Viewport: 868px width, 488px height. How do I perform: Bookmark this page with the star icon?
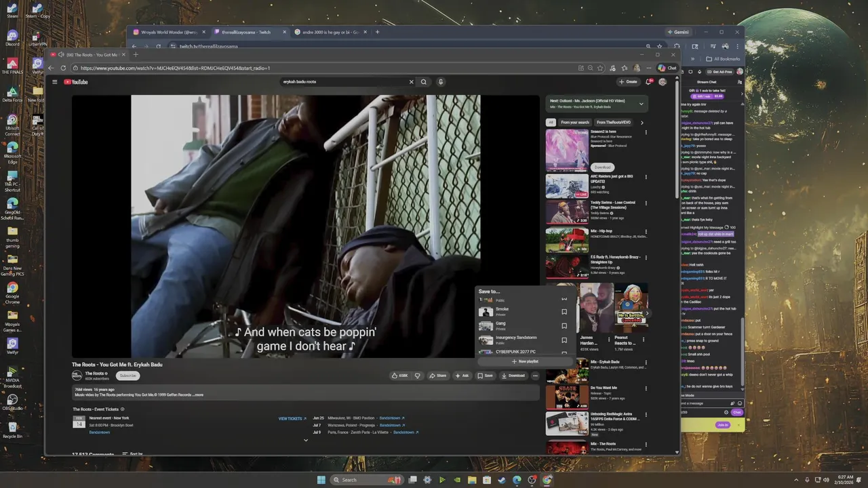pos(601,68)
